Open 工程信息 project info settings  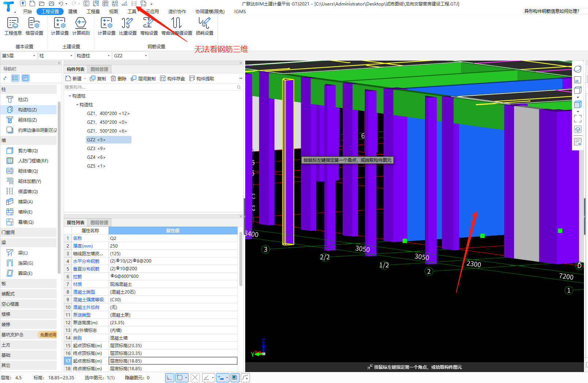tap(13, 26)
